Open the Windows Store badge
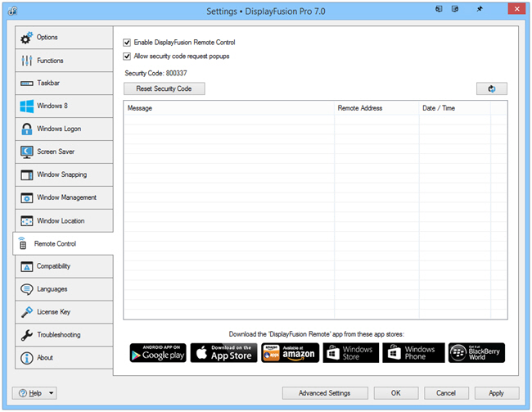The width and height of the screenshot is (532, 412). (x=351, y=352)
